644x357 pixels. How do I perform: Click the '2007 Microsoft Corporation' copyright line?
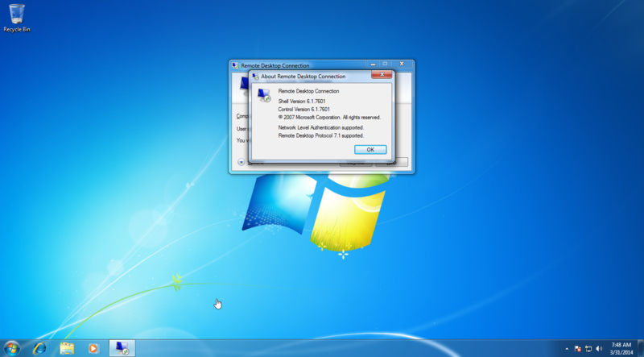(x=329, y=117)
